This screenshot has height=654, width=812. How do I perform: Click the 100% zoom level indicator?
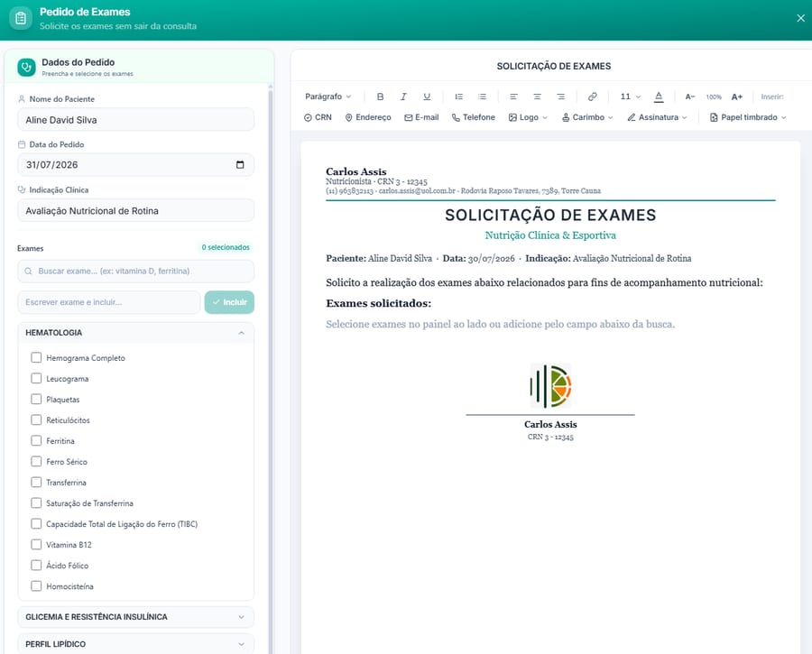coord(714,97)
